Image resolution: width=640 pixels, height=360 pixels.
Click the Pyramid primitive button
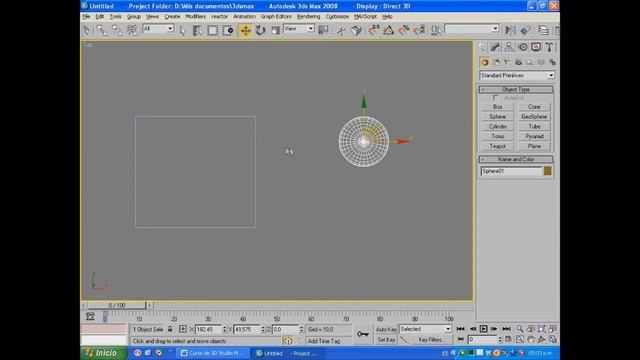click(534, 136)
